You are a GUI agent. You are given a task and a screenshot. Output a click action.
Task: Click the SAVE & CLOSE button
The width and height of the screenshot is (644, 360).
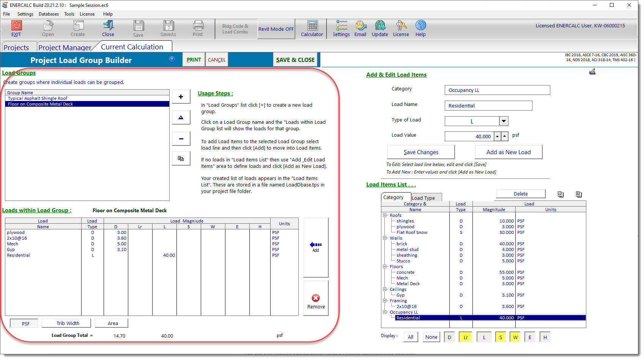[295, 60]
